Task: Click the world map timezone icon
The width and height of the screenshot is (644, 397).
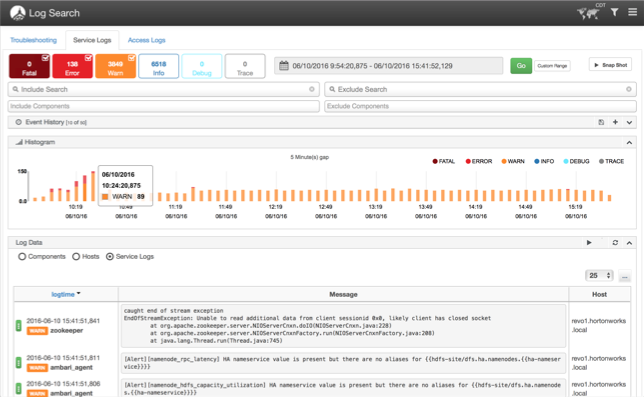Action: (x=588, y=14)
